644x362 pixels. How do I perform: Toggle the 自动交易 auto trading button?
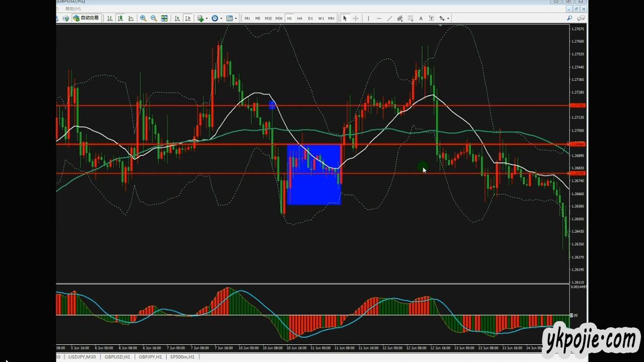[x=86, y=18]
